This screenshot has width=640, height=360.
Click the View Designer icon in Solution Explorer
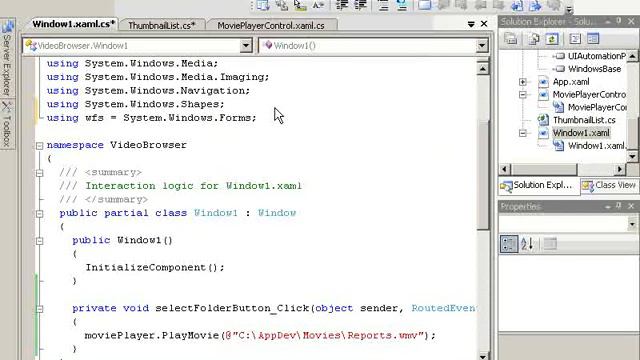tap(593, 39)
